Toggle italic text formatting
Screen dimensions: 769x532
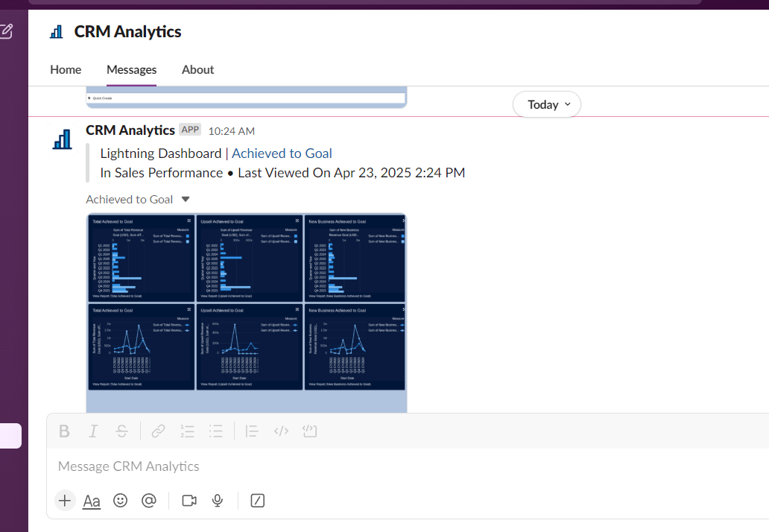(x=93, y=431)
